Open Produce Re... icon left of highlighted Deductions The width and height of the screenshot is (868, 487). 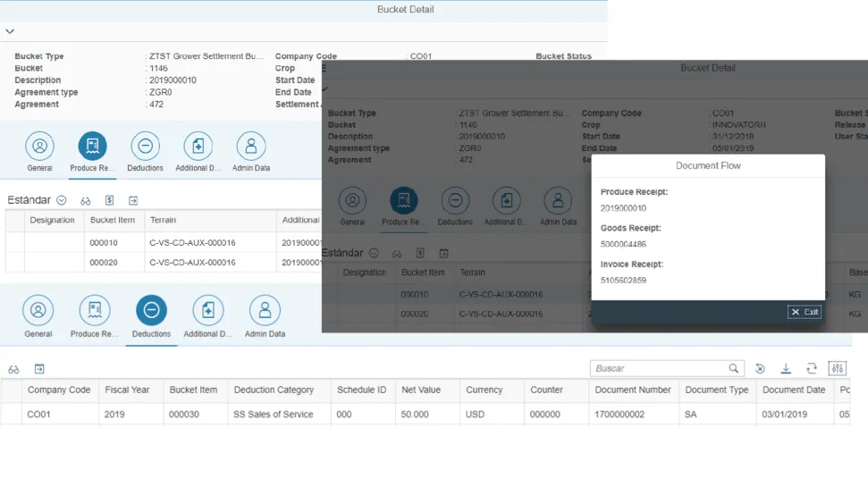(x=95, y=310)
